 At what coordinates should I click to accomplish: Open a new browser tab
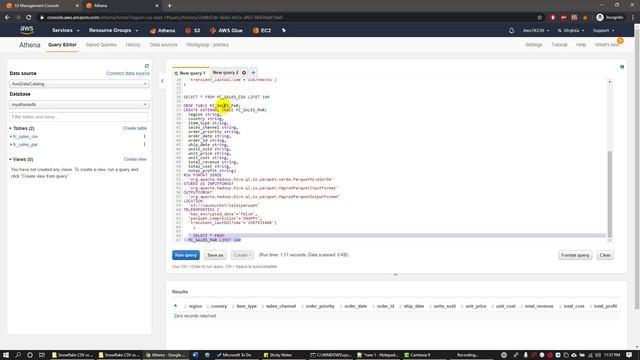point(169,6)
